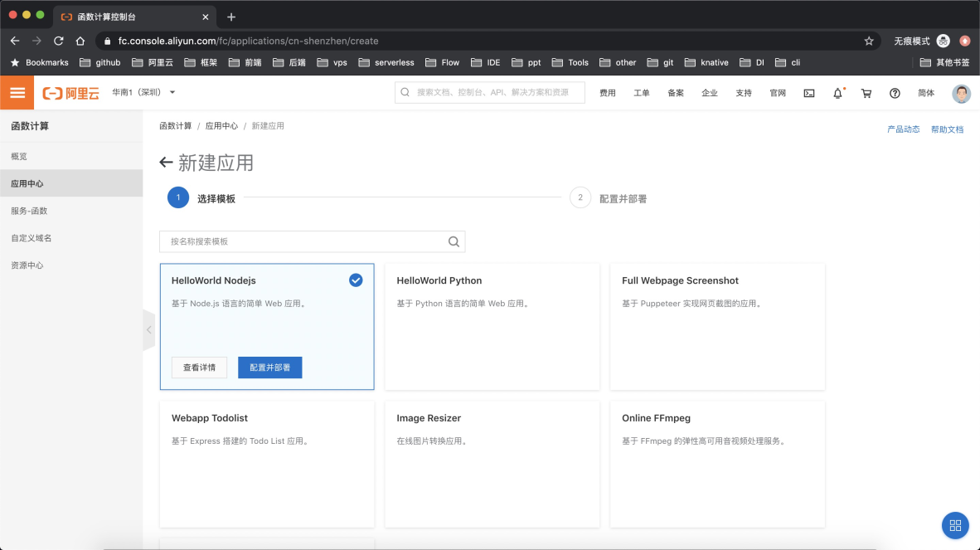
Task: Open the 华南1（深圳）region dropdown
Action: pos(143,93)
